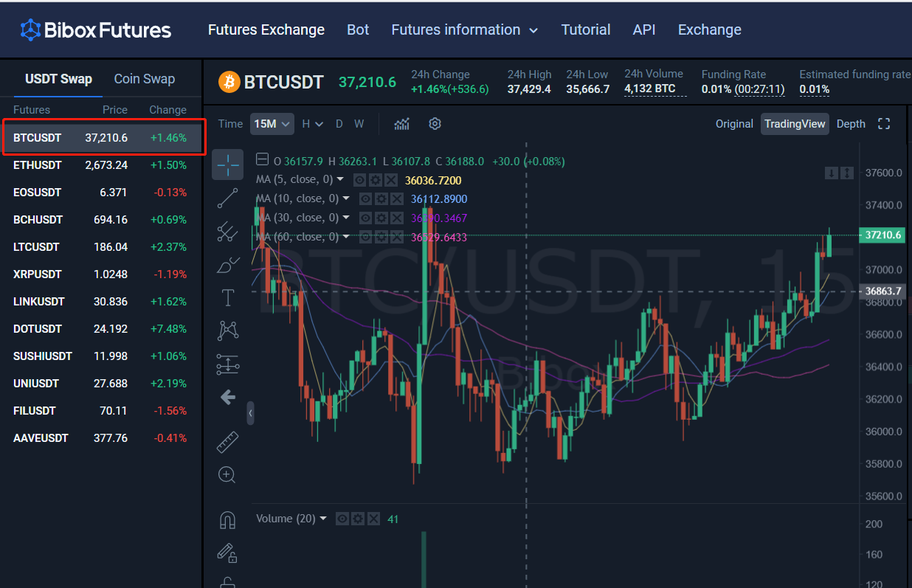Select the trend line drawing tool
The image size is (912, 588).
tap(227, 198)
